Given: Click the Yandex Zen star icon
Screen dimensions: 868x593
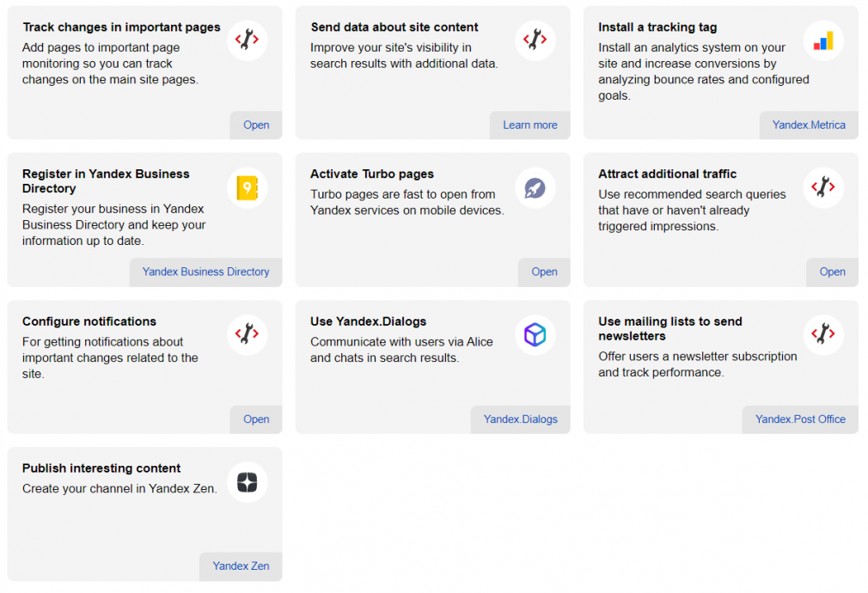Looking at the screenshot, I should pyautogui.click(x=248, y=482).
